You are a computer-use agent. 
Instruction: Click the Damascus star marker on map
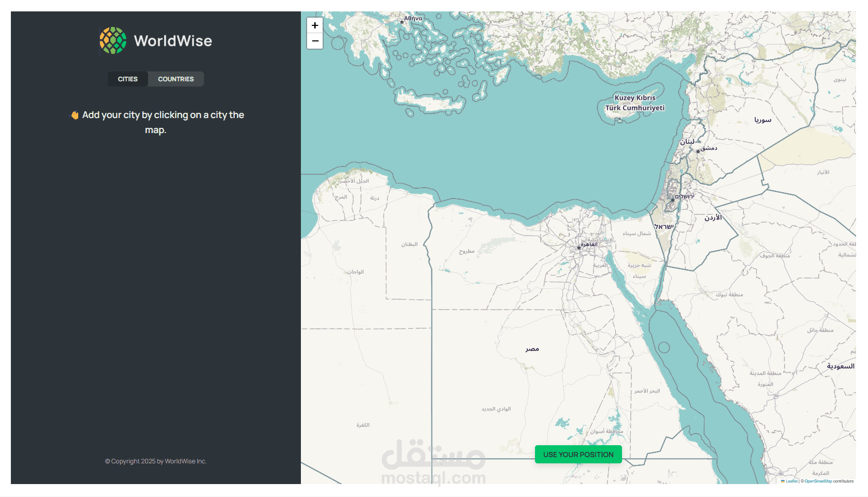[698, 151]
